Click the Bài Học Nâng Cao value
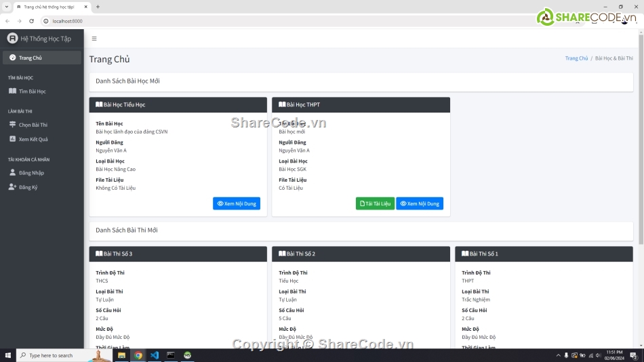Screen dimensions: 644x362 pos(115,169)
